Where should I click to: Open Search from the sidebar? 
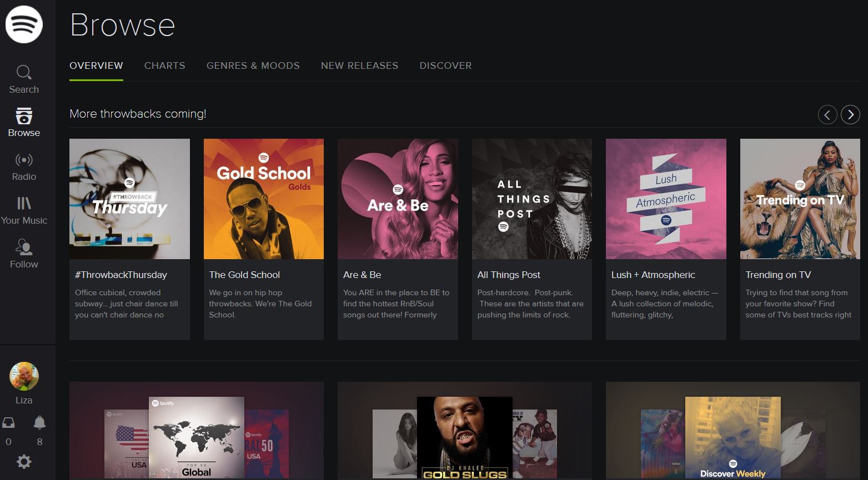tap(24, 79)
